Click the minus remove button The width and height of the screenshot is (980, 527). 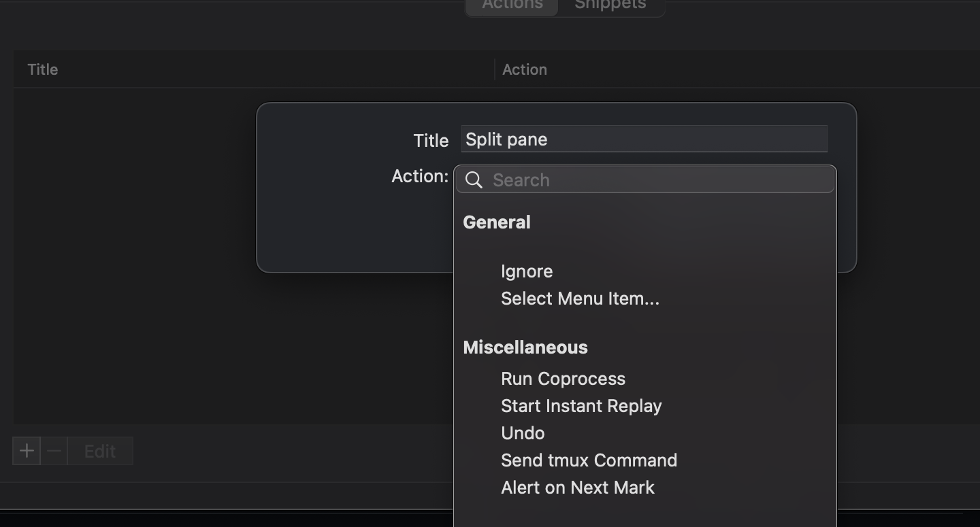pos(54,451)
